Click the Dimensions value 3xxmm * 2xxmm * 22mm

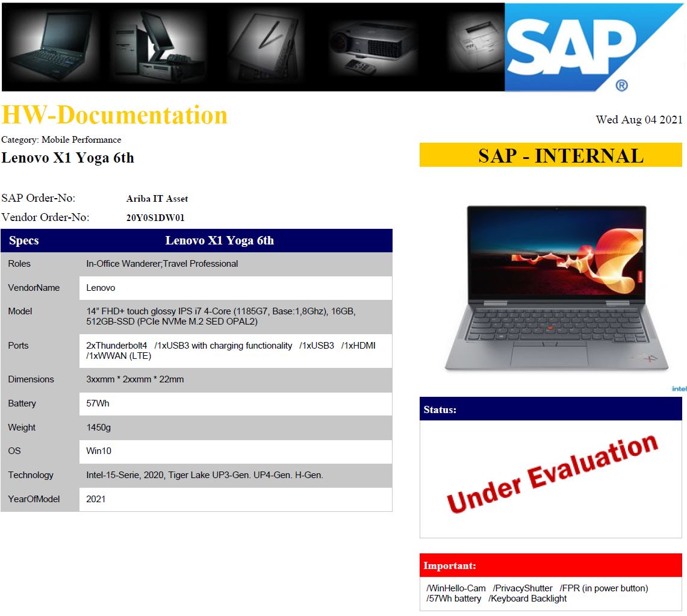click(x=135, y=379)
